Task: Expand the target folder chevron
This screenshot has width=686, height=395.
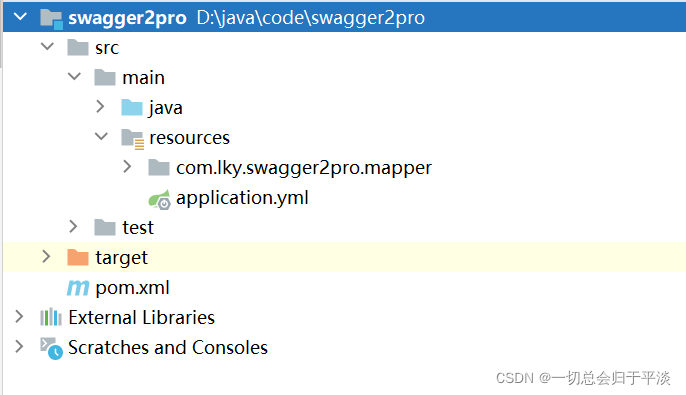Action: 46,256
